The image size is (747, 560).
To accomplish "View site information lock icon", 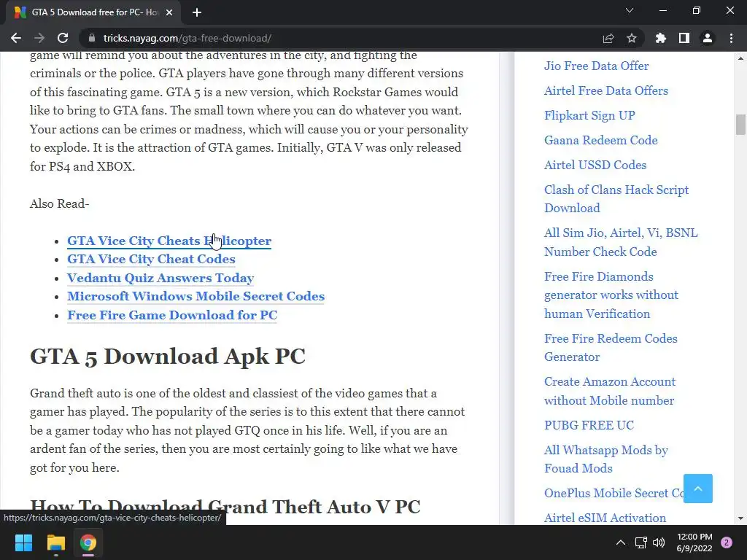I will pos(92,38).
